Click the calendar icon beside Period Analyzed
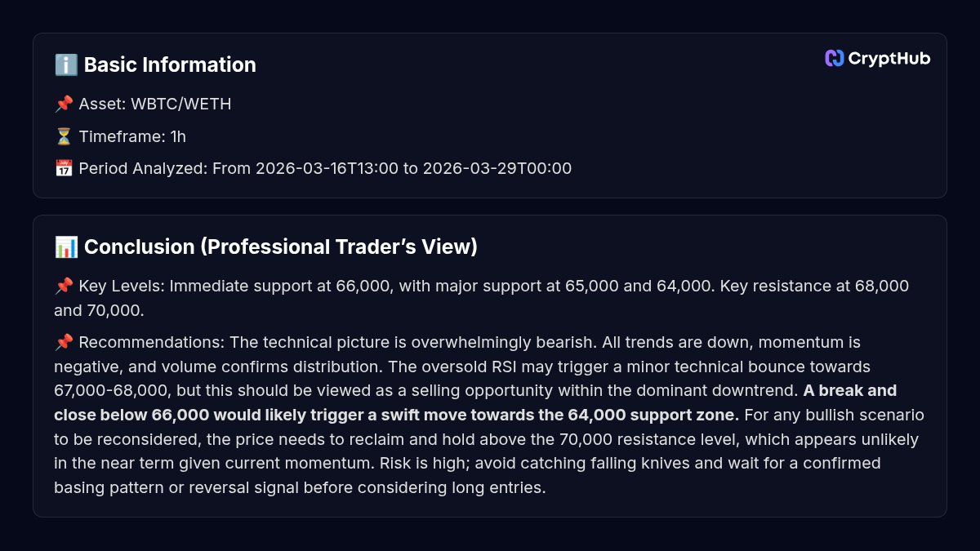 pyautogui.click(x=64, y=169)
